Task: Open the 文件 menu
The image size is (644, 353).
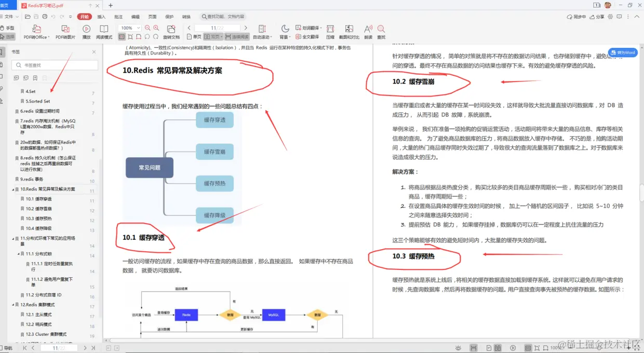Action: click(x=9, y=16)
